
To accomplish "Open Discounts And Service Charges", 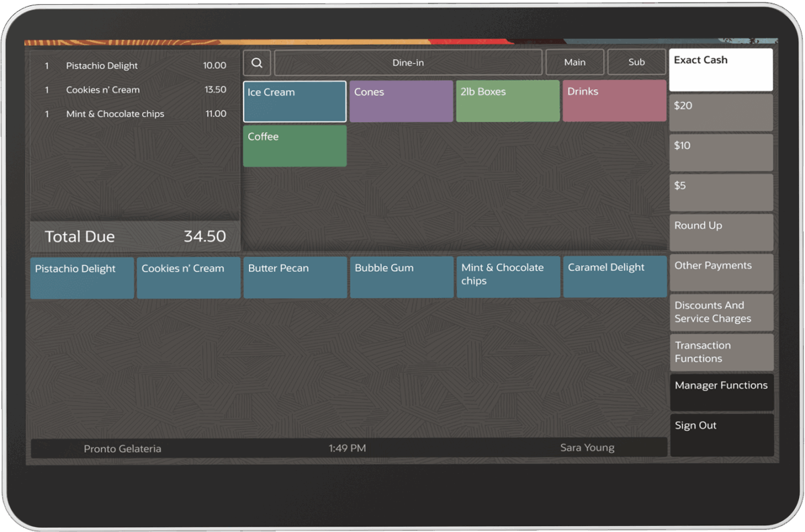I will tap(721, 312).
